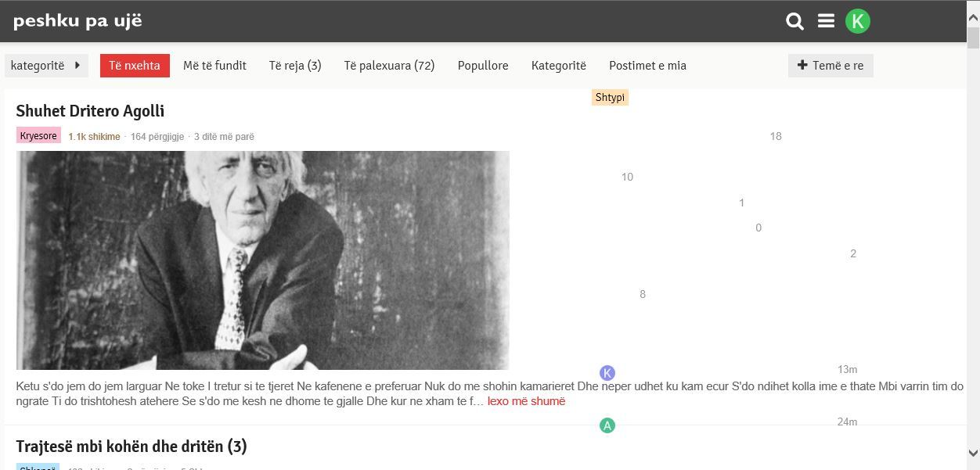Click the Dritero Agolli photo thumbnail
Viewport: 980px width, 470px height.
(262, 260)
